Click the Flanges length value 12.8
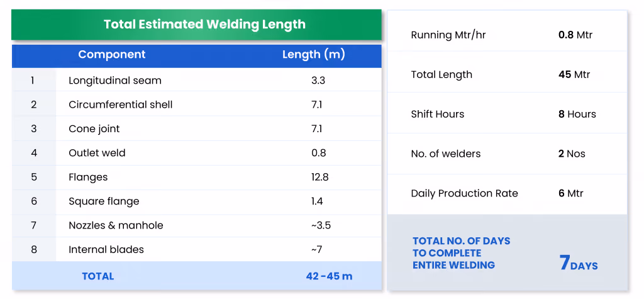The image size is (644, 299). click(x=319, y=178)
